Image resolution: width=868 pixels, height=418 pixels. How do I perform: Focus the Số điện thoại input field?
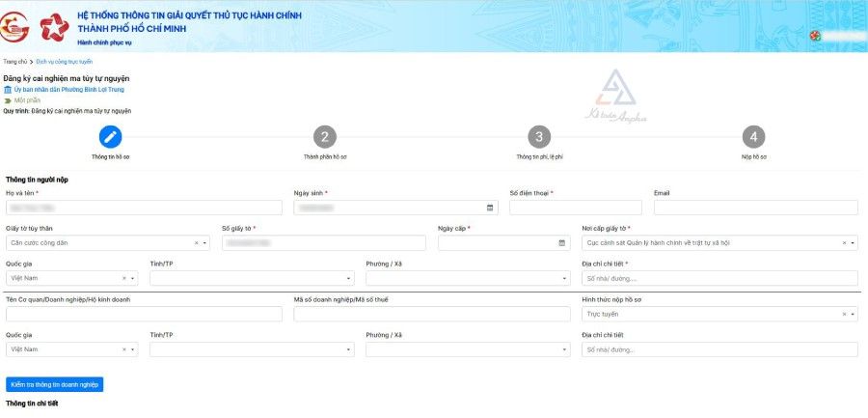(575, 208)
